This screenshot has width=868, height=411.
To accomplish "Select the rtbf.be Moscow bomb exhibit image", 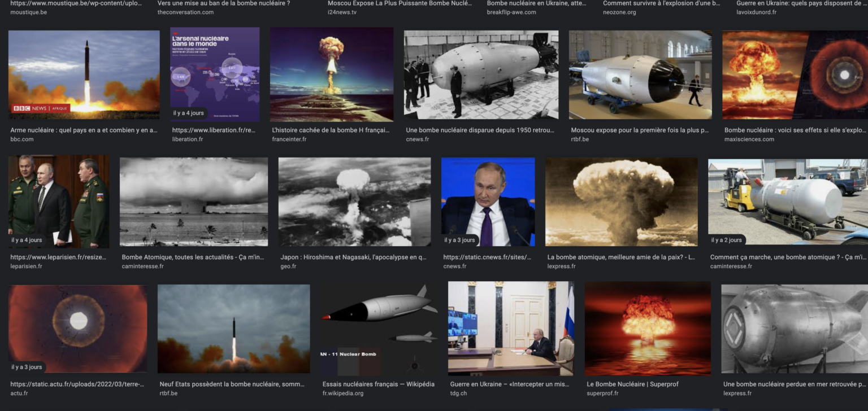I will 640,75.
